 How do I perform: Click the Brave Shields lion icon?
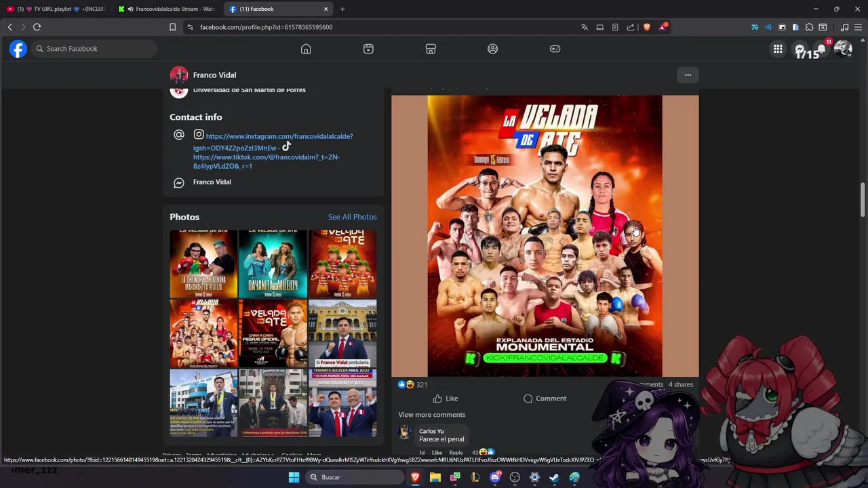coord(646,27)
